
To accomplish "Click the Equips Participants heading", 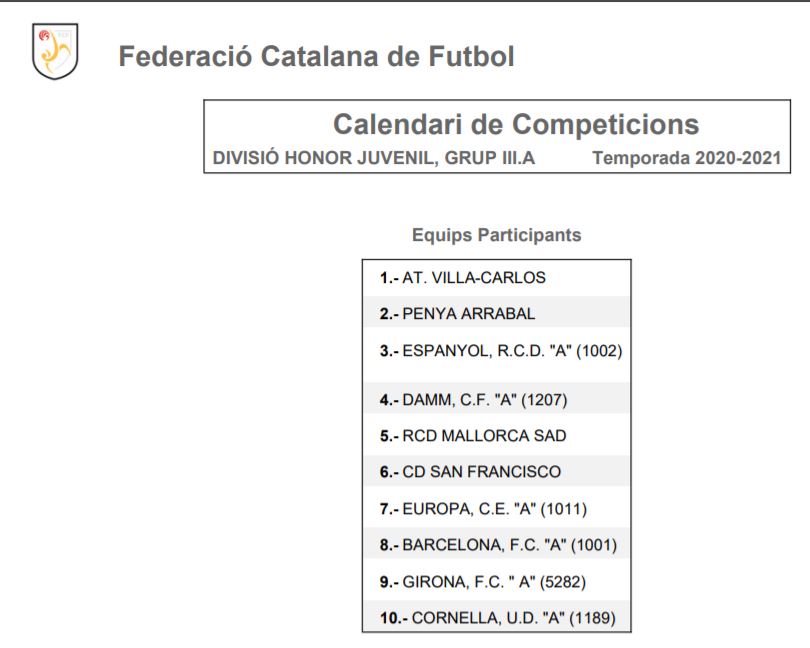I will pos(496,235).
